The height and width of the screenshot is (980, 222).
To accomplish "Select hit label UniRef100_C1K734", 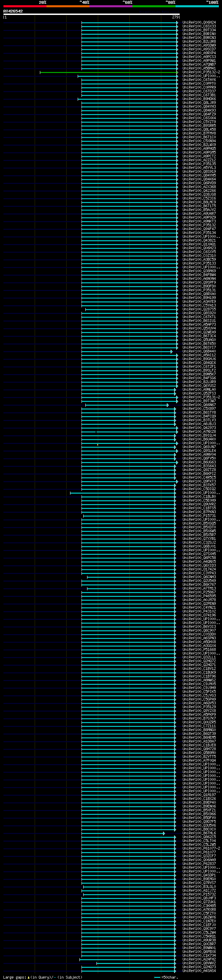I will (199, 955).
